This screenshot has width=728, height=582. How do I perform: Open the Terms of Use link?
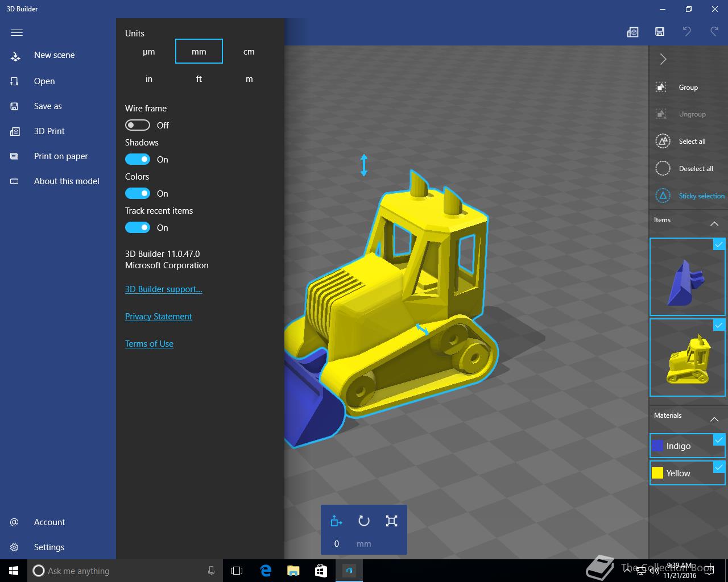click(149, 343)
